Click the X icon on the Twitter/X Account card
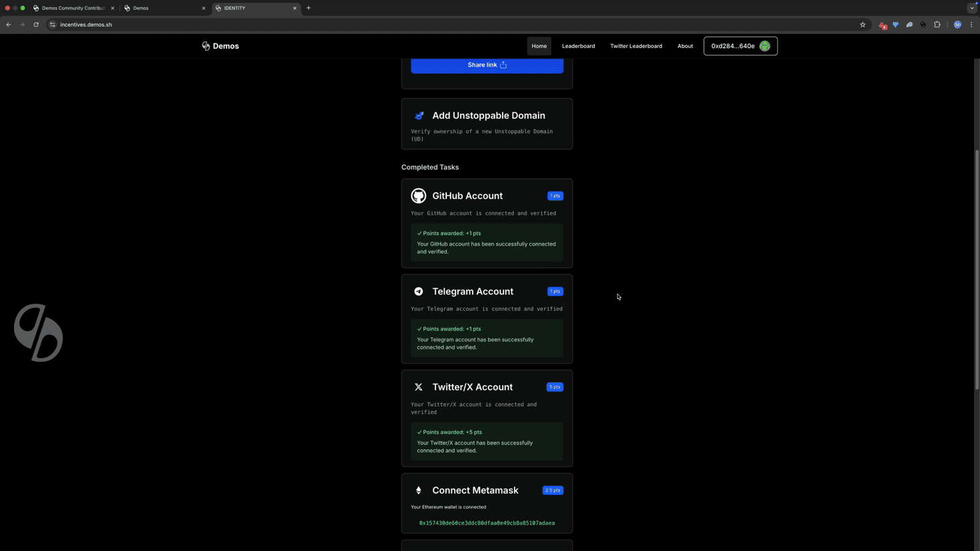 419,387
